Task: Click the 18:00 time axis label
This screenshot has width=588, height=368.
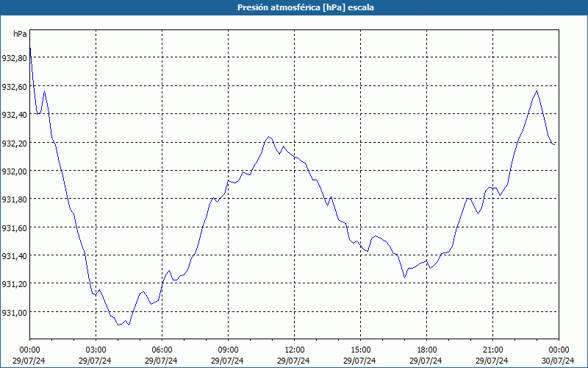Action: (x=426, y=350)
